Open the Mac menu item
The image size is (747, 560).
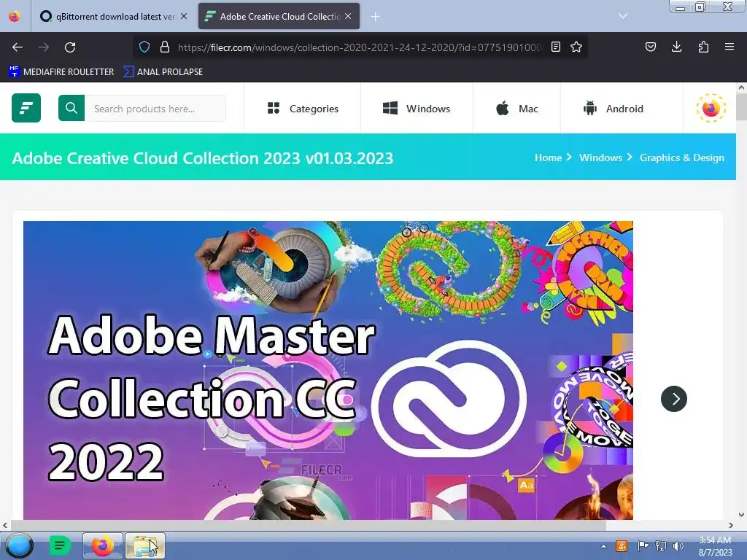coord(517,109)
